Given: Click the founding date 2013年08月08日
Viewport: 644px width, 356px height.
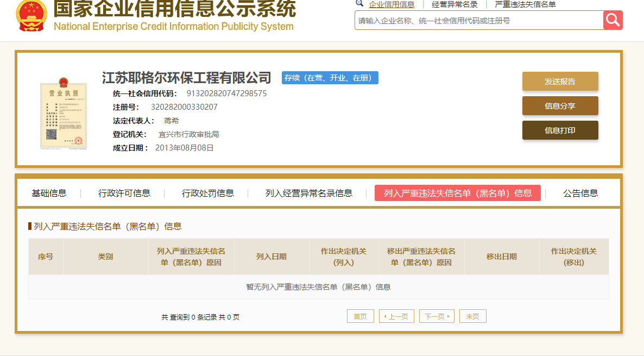Looking at the screenshot, I should tap(185, 148).
